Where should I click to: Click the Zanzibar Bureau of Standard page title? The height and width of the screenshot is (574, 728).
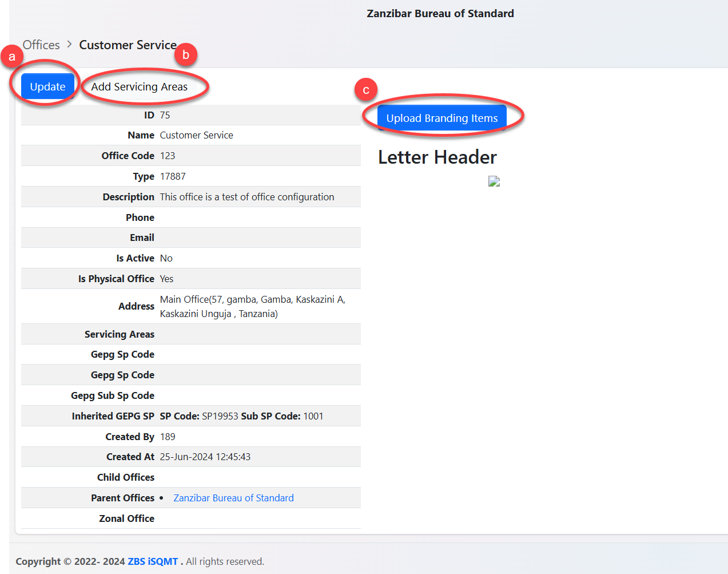tap(440, 13)
